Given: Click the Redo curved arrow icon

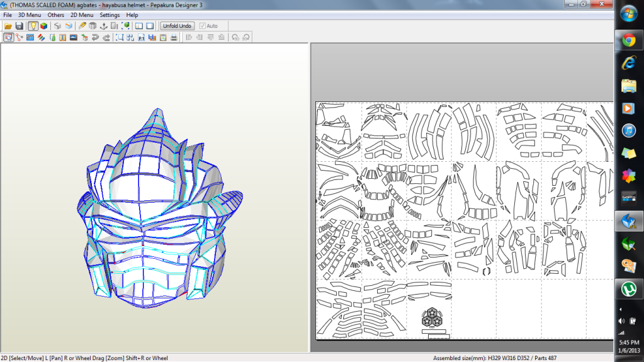Looking at the screenshot, I should tap(106, 37).
